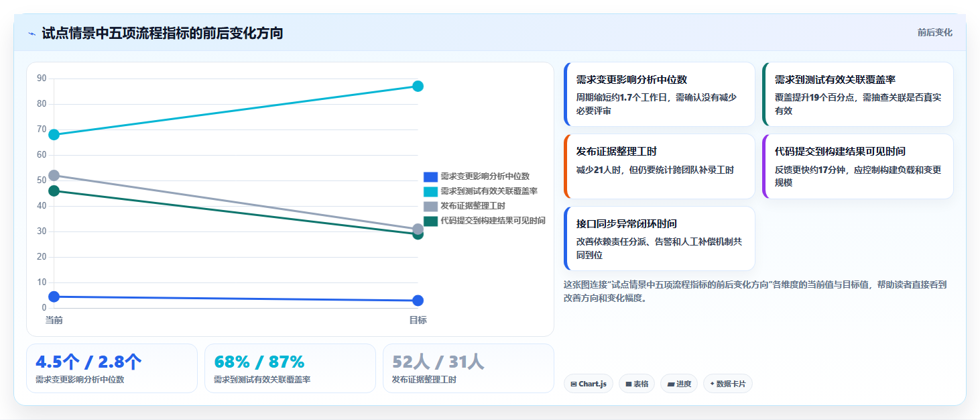Click the blue data point at 目标
Screen dimensions: 980x420
[x=418, y=301]
